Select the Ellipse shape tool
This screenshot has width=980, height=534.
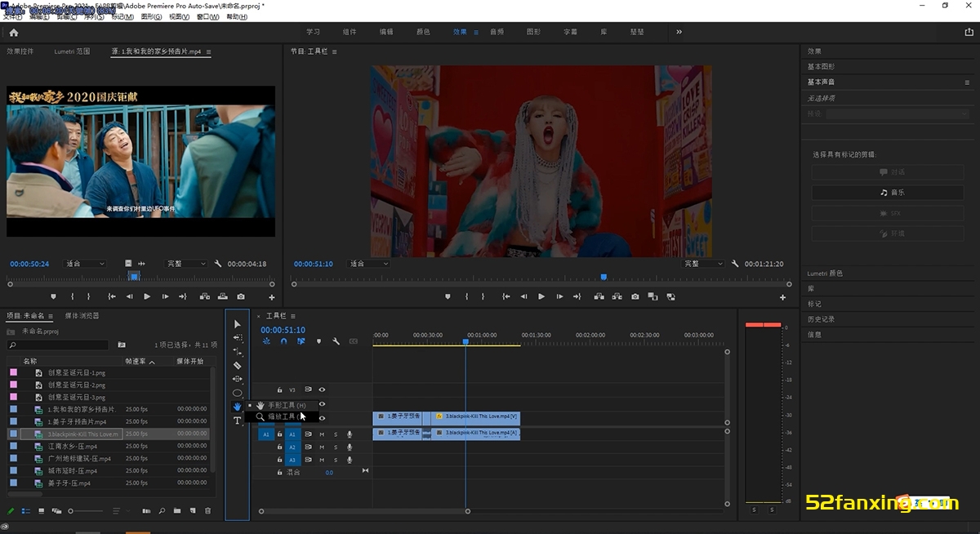tap(238, 393)
